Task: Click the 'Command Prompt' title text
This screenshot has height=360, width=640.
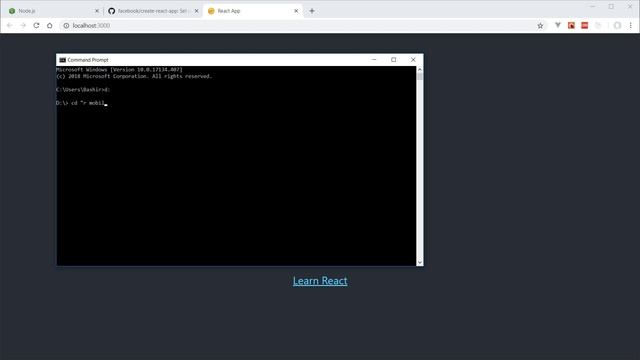Action: [88, 60]
